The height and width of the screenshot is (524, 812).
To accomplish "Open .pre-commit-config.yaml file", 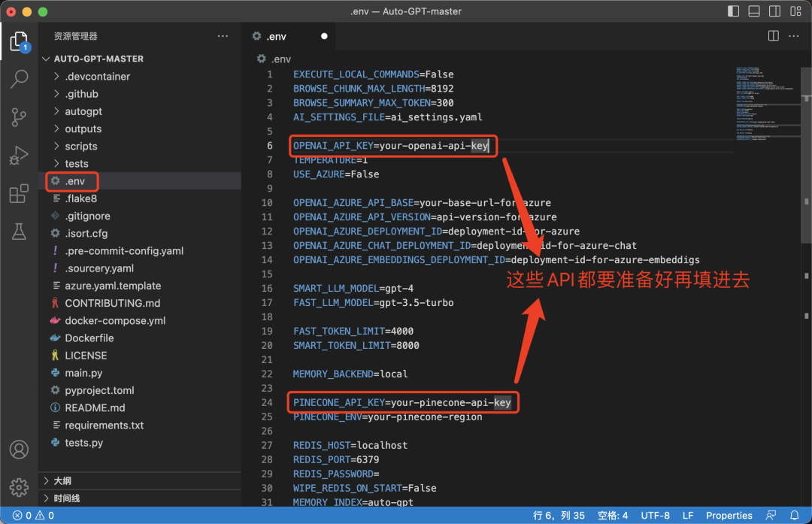I will point(140,250).
